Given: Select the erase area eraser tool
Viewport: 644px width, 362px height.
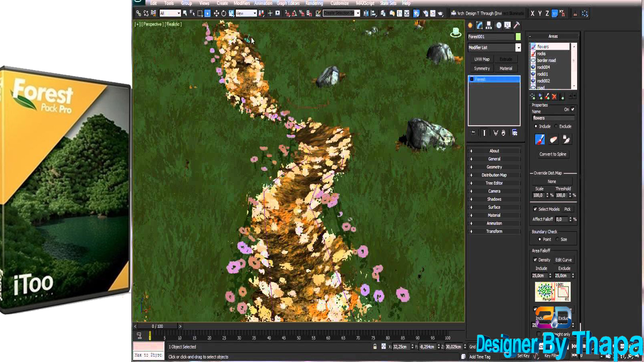Looking at the screenshot, I should coord(553,139).
